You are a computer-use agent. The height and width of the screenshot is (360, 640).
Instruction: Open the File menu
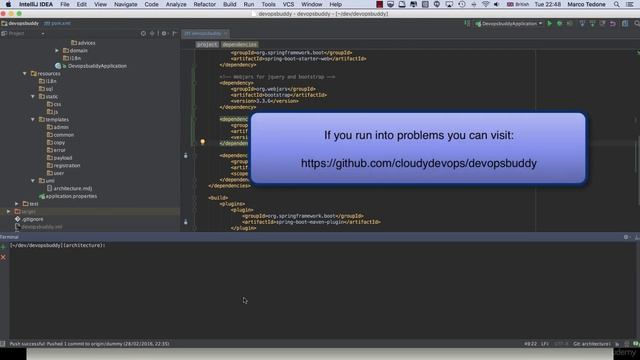tap(64, 4)
